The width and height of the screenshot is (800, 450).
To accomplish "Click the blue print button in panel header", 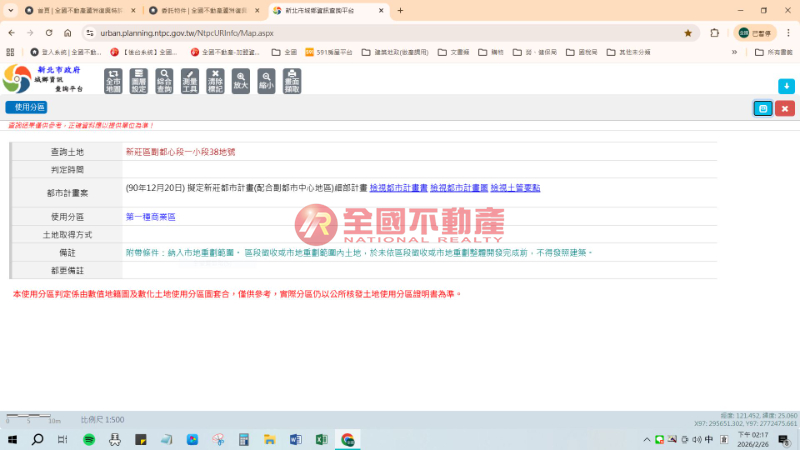I will 763,108.
